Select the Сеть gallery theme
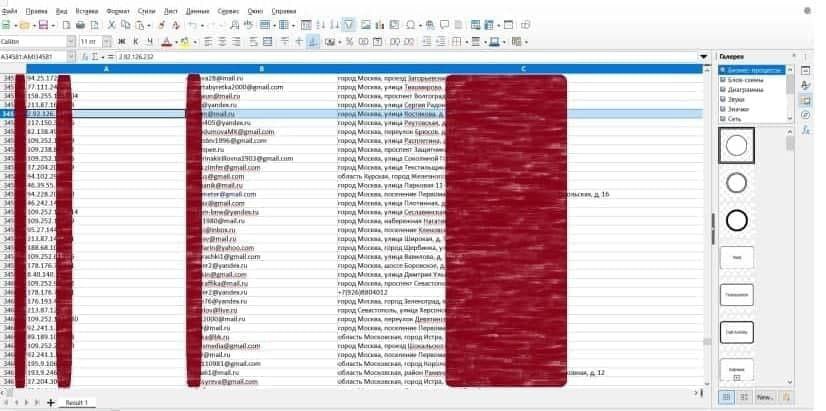826x411 pixels. (734, 119)
